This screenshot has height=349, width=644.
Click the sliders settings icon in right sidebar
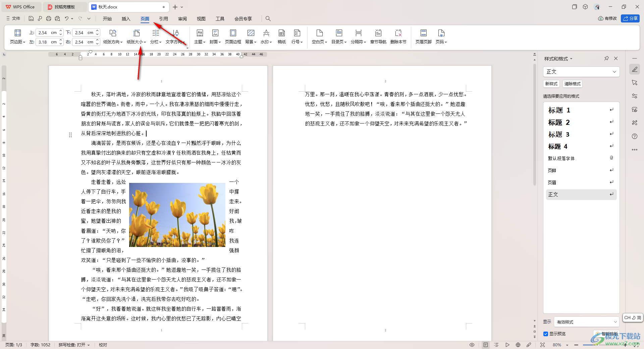pos(635,96)
